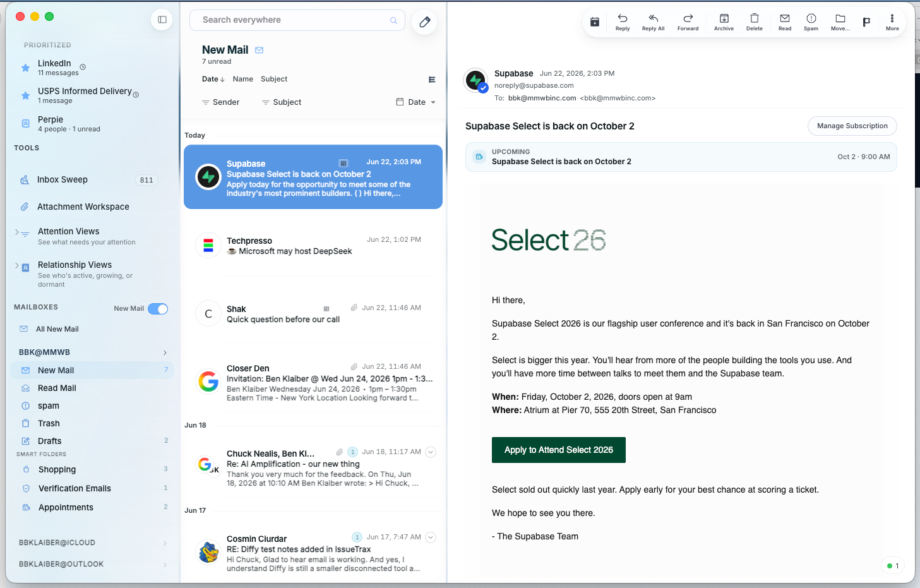
Task: Select the New Mail folder under BBK@MMWB
Action: point(93,370)
